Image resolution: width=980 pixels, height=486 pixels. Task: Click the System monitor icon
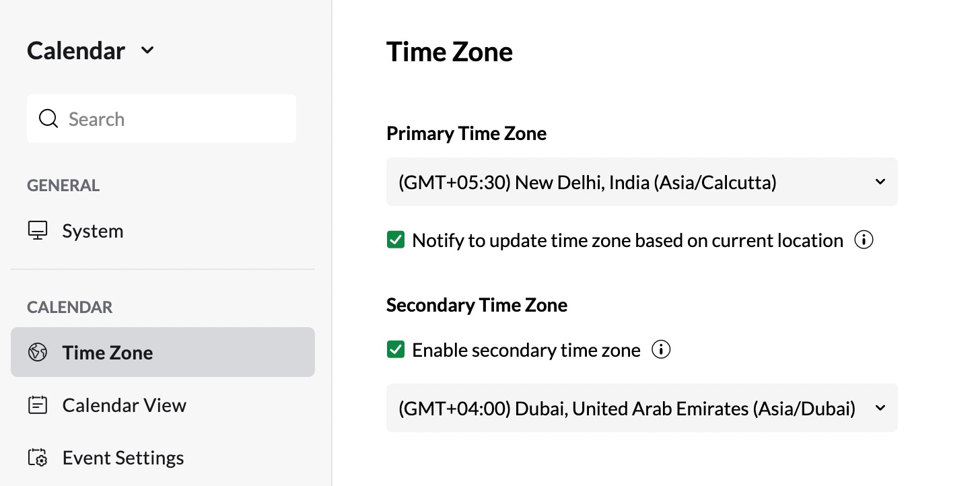click(38, 231)
